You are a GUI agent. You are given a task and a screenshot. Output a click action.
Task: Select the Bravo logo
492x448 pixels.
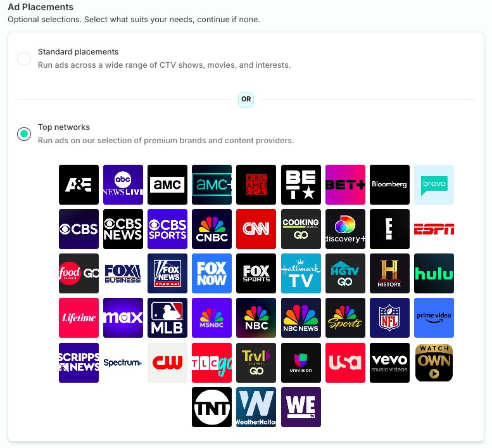click(x=434, y=184)
